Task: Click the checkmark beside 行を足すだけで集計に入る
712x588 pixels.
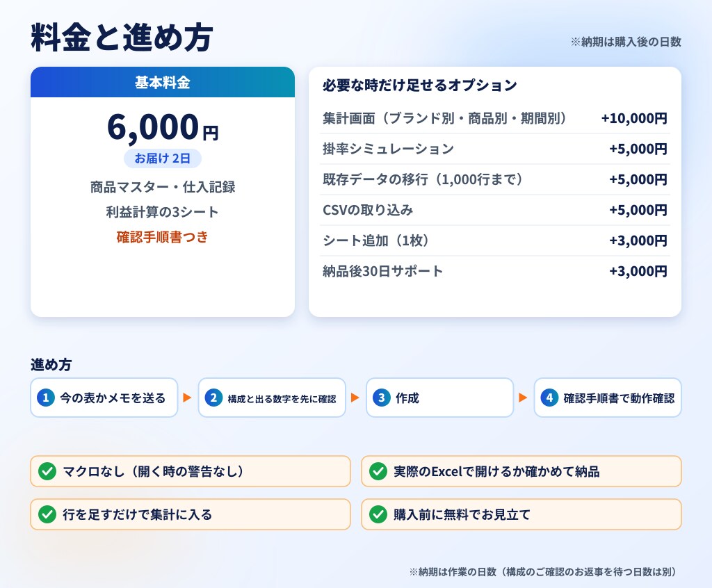Action: point(47,514)
